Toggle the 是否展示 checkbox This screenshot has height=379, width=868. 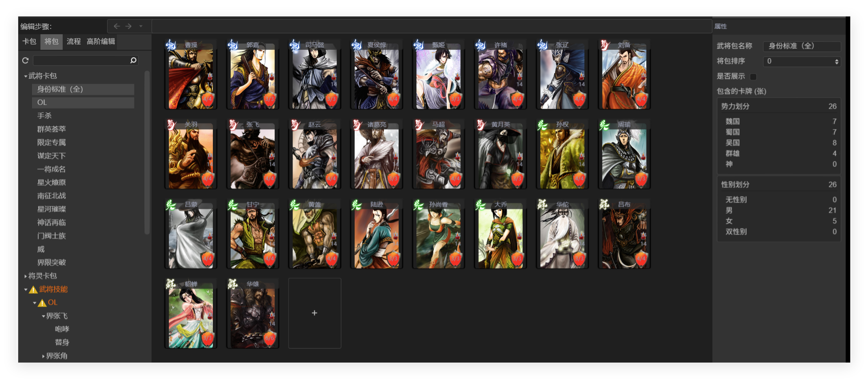click(x=753, y=76)
